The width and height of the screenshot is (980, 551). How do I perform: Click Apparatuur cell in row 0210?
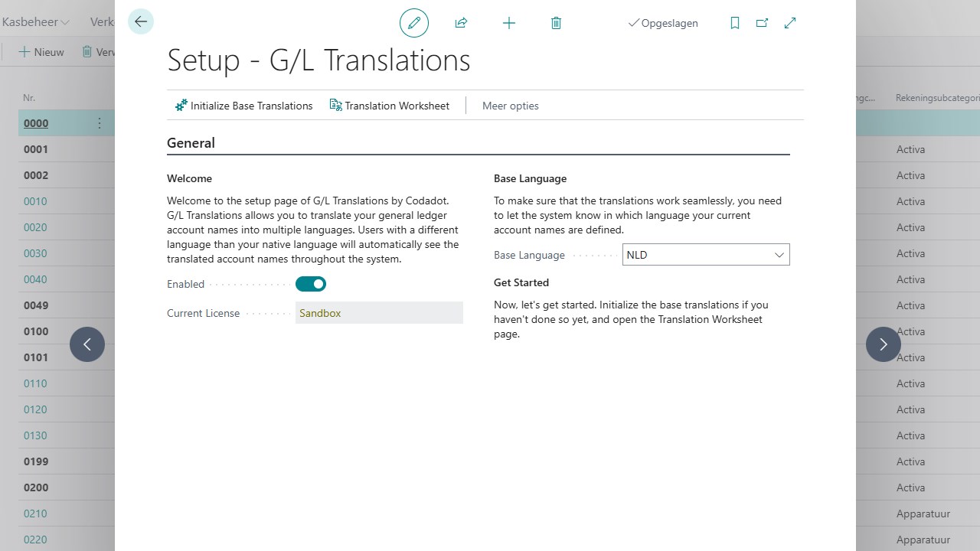(x=923, y=514)
